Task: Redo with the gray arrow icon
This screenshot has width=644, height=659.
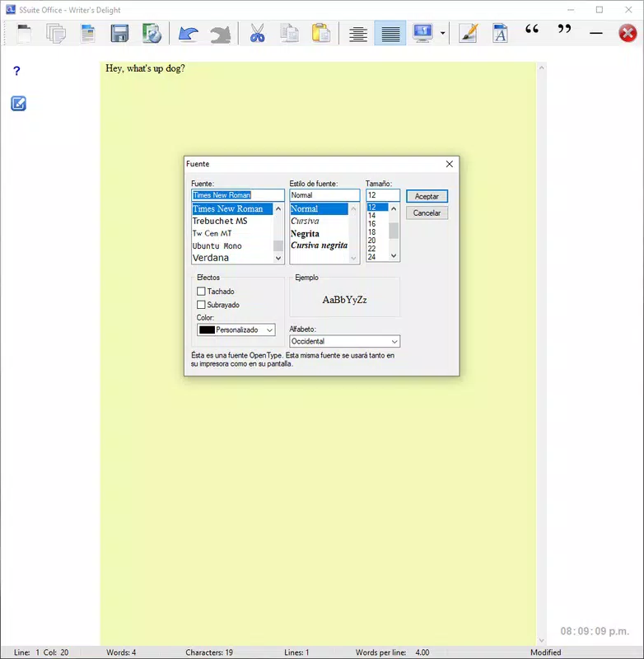Action: click(x=221, y=34)
